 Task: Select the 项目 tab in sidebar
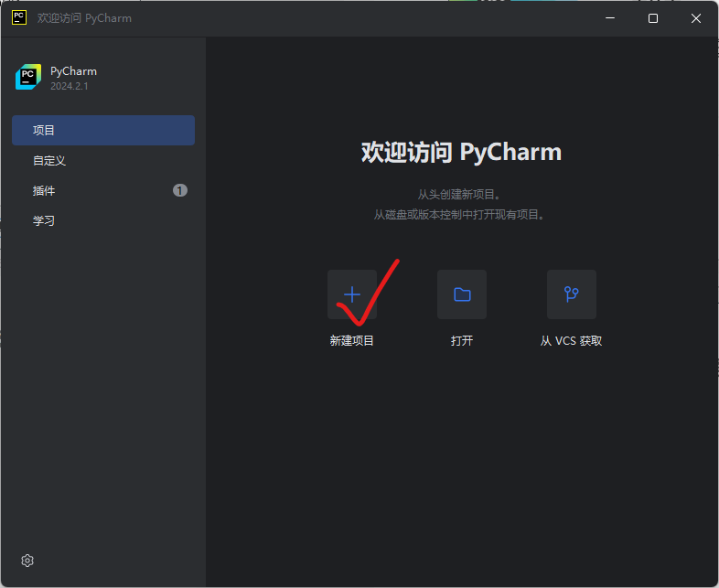pos(103,130)
